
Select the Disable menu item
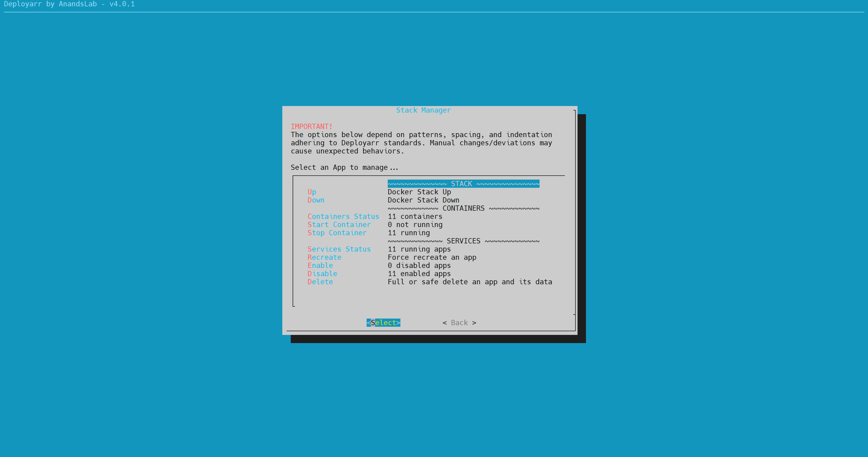pos(322,274)
